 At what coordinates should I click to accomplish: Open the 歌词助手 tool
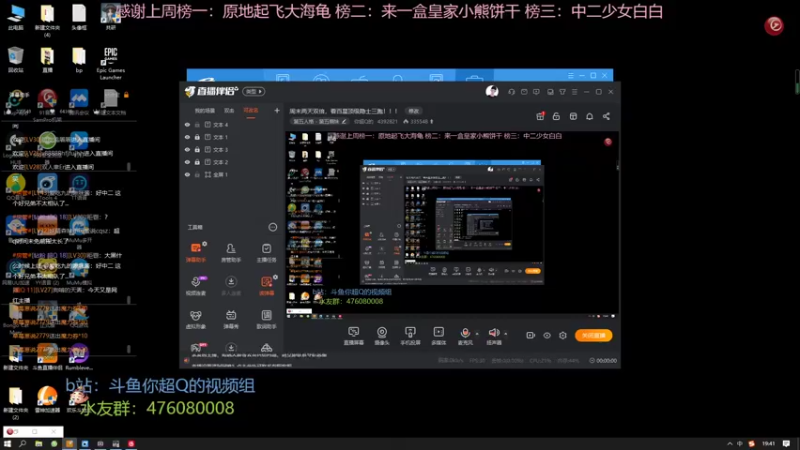(x=266, y=319)
